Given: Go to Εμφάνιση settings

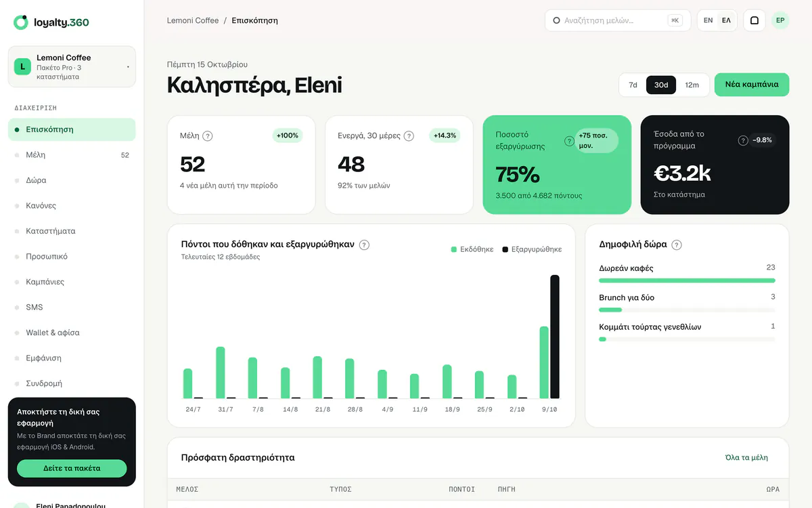Looking at the screenshot, I should 72,358.
